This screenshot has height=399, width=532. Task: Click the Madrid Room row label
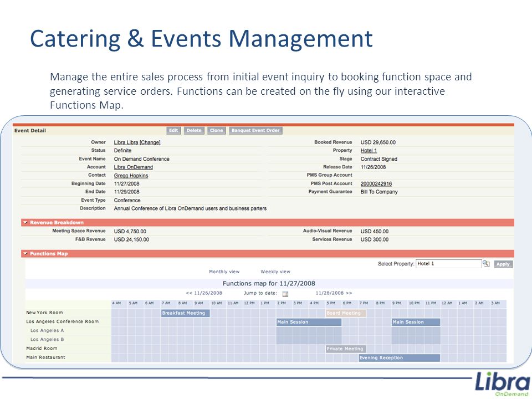coord(42,349)
